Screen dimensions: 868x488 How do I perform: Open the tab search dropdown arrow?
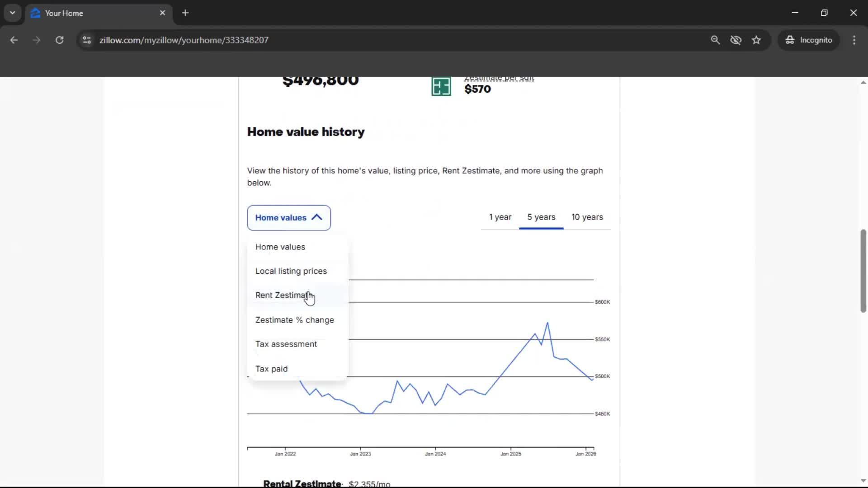pos(12,13)
